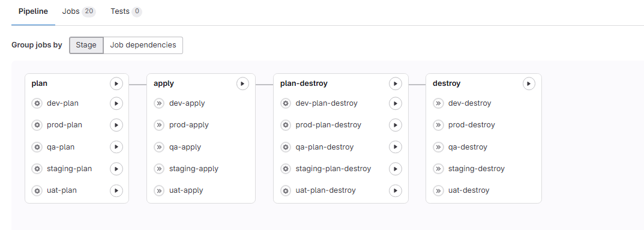644x230 pixels.
Task: Play all jobs in apply stage
Action: coord(242,84)
